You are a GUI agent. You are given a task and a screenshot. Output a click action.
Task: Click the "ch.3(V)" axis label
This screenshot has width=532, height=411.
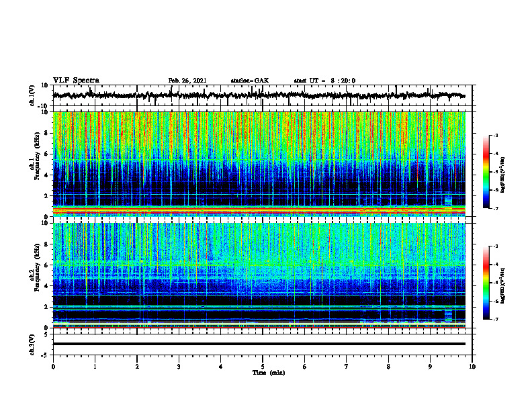32,345
